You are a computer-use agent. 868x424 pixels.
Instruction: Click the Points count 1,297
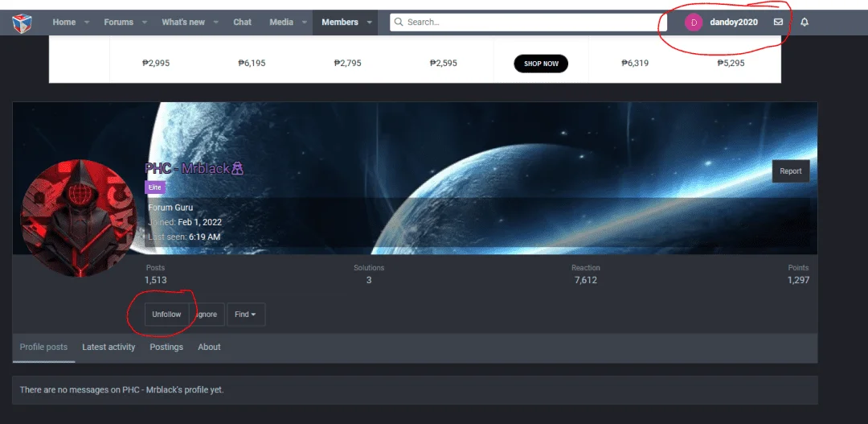click(x=798, y=280)
